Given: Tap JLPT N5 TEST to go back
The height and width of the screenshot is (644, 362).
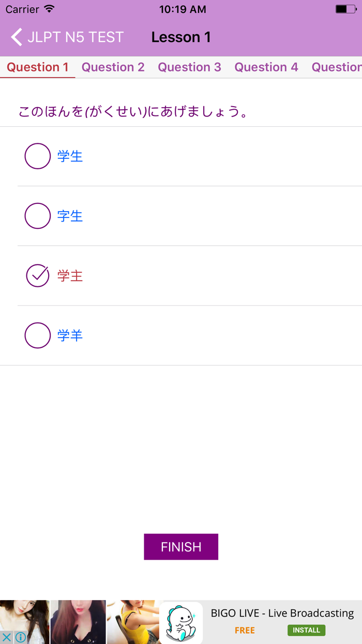Looking at the screenshot, I should pos(76,37).
